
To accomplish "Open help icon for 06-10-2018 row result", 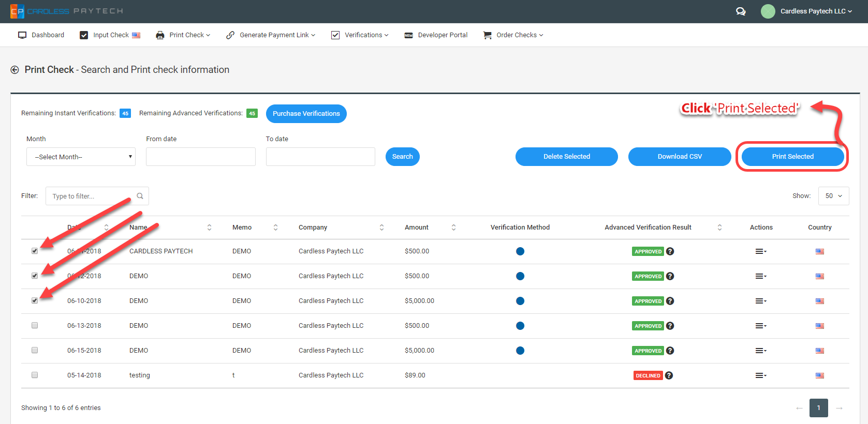I will (x=670, y=301).
